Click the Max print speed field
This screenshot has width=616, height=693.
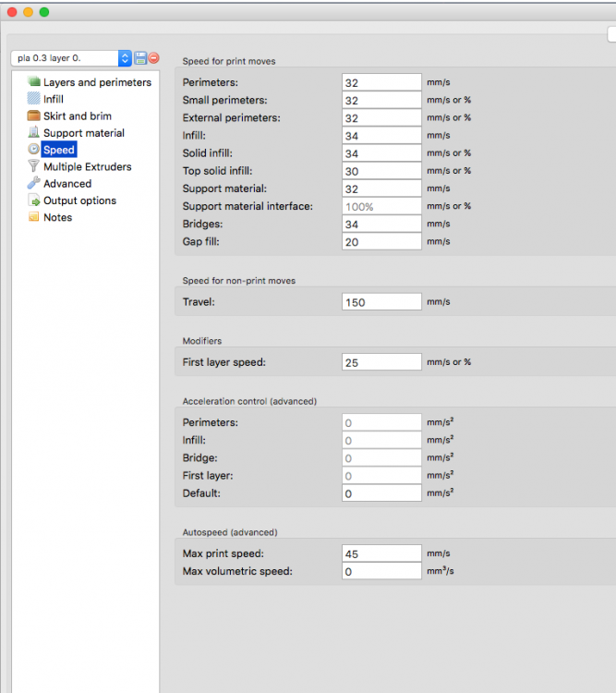(381, 553)
